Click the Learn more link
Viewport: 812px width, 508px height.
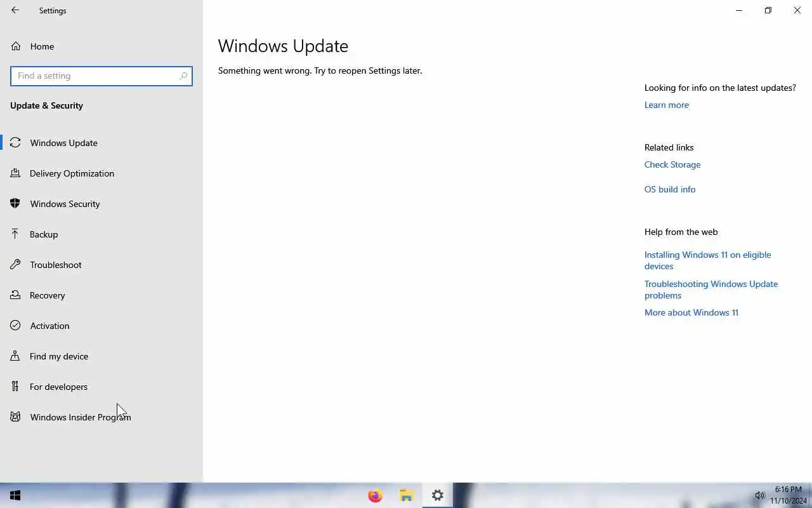[x=666, y=105]
